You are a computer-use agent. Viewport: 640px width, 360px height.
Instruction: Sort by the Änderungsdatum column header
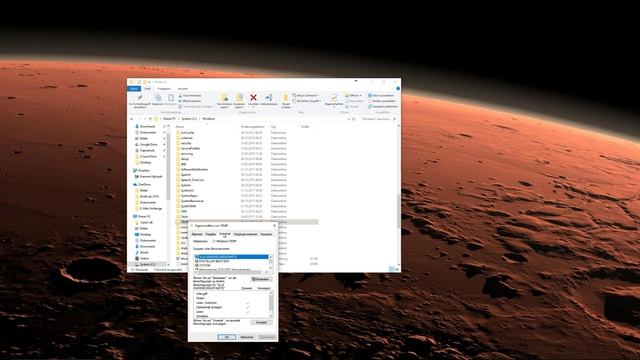[252, 127]
